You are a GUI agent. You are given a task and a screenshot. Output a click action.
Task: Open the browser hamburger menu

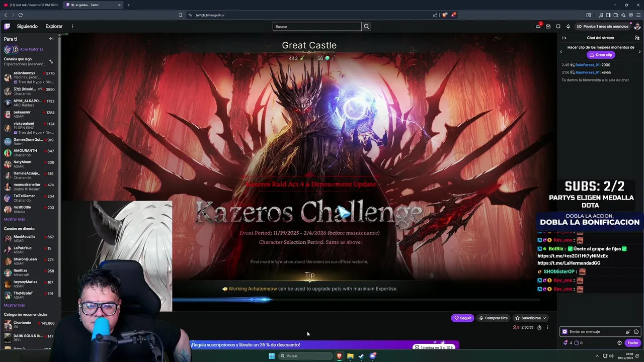coord(638,15)
